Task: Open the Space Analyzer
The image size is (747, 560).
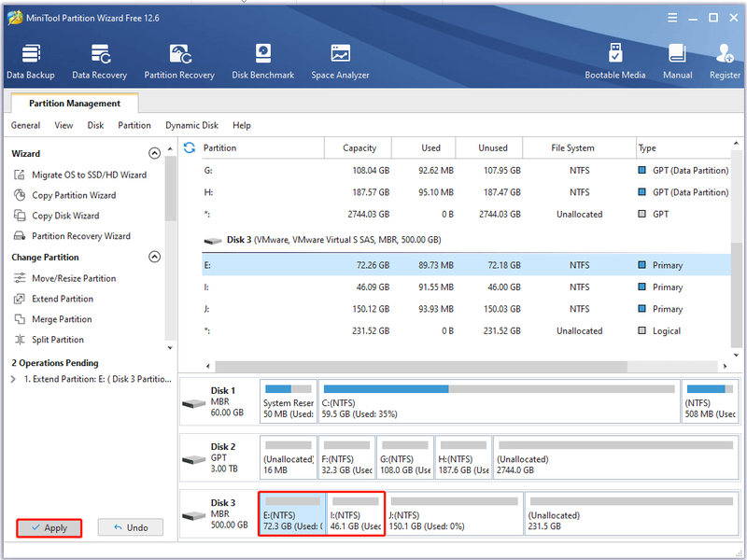Action: [340, 62]
